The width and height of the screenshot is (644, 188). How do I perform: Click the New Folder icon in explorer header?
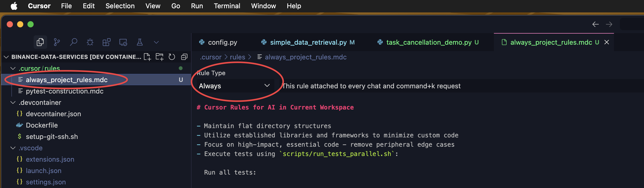159,57
